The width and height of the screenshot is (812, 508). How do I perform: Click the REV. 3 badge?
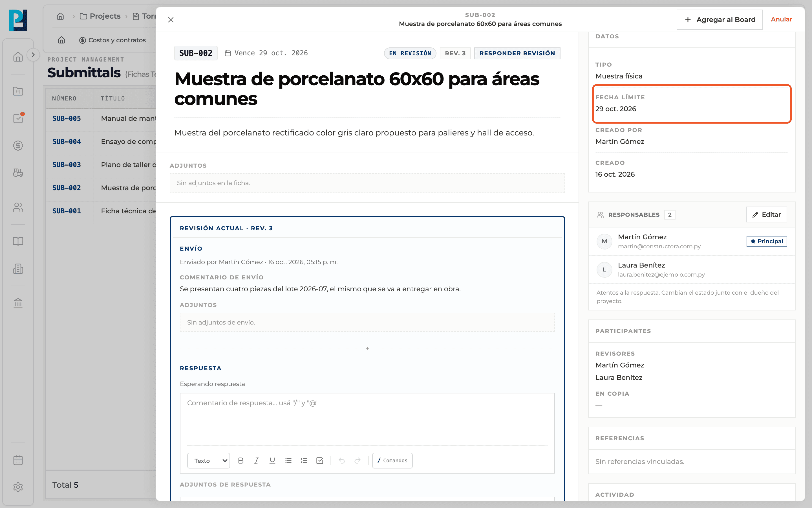point(455,53)
